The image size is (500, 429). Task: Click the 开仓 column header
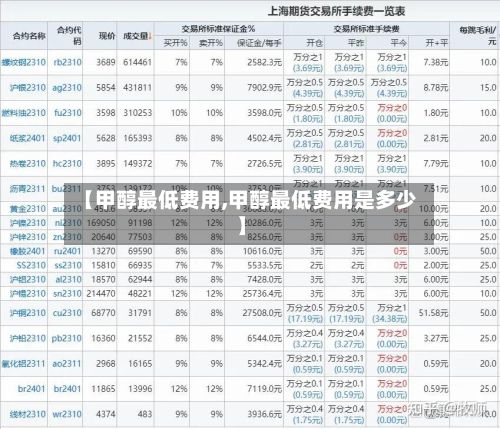tap(315, 43)
